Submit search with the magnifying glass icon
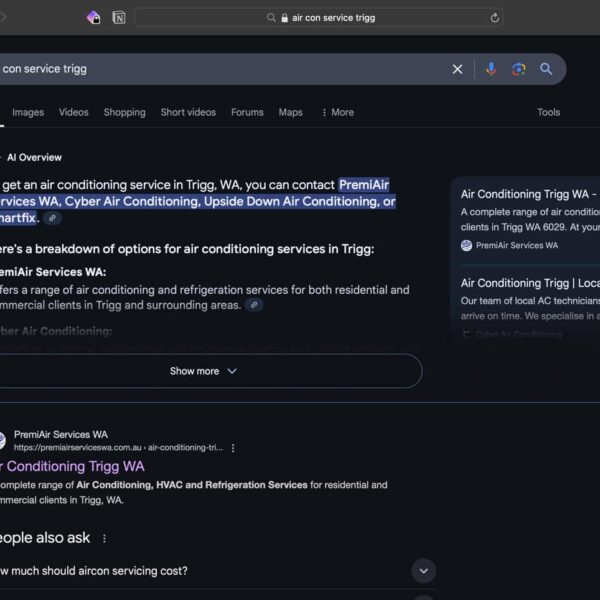This screenshot has width=600, height=600. (x=546, y=69)
